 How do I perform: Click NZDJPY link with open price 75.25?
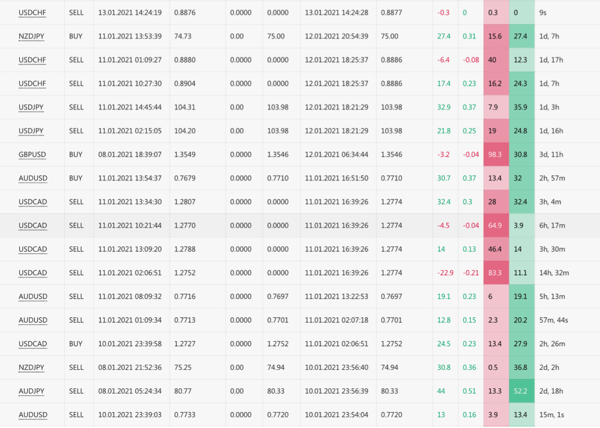click(31, 367)
